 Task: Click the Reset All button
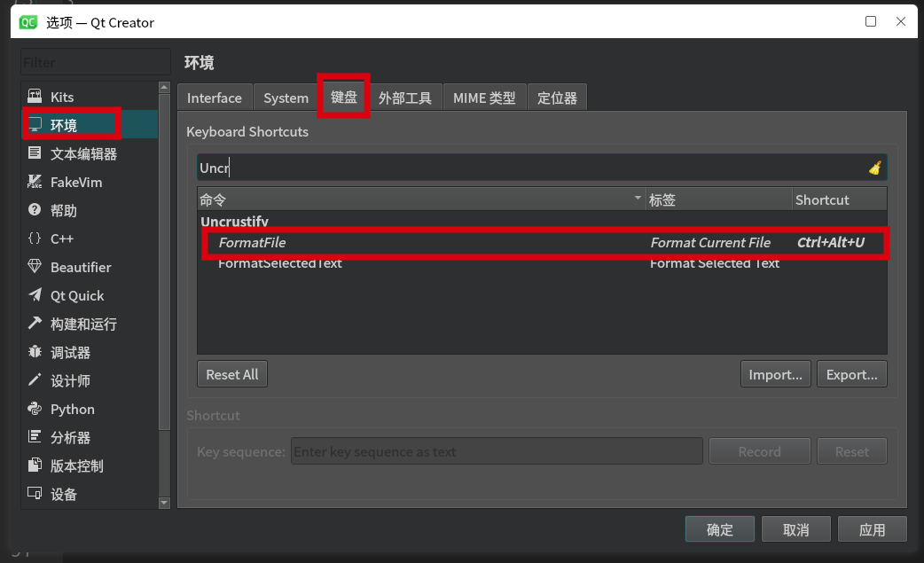tap(231, 373)
